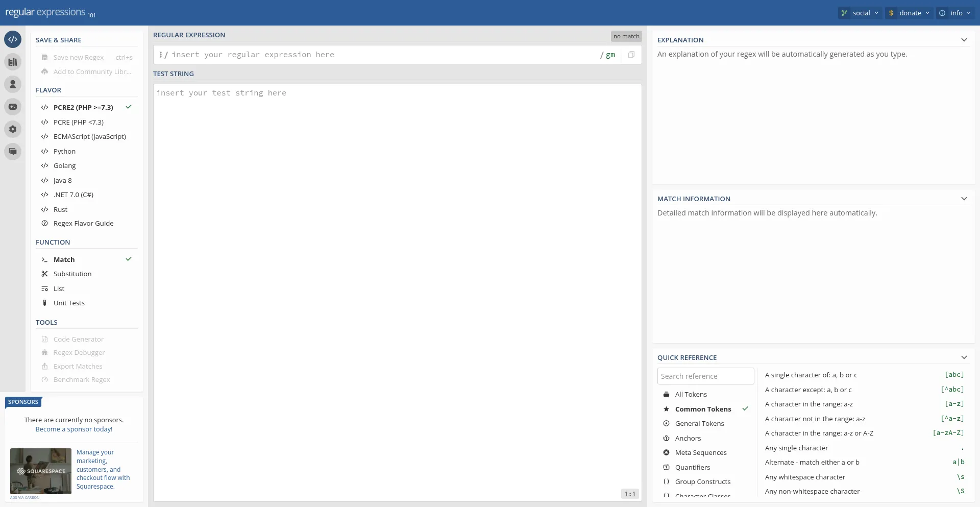Collapse the Explanation panel

[964, 40]
